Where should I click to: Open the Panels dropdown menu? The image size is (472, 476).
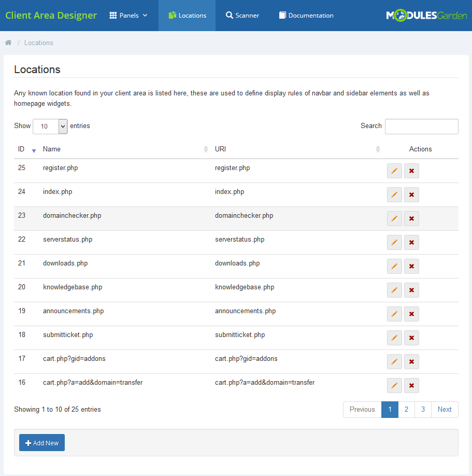pos(128,16)
